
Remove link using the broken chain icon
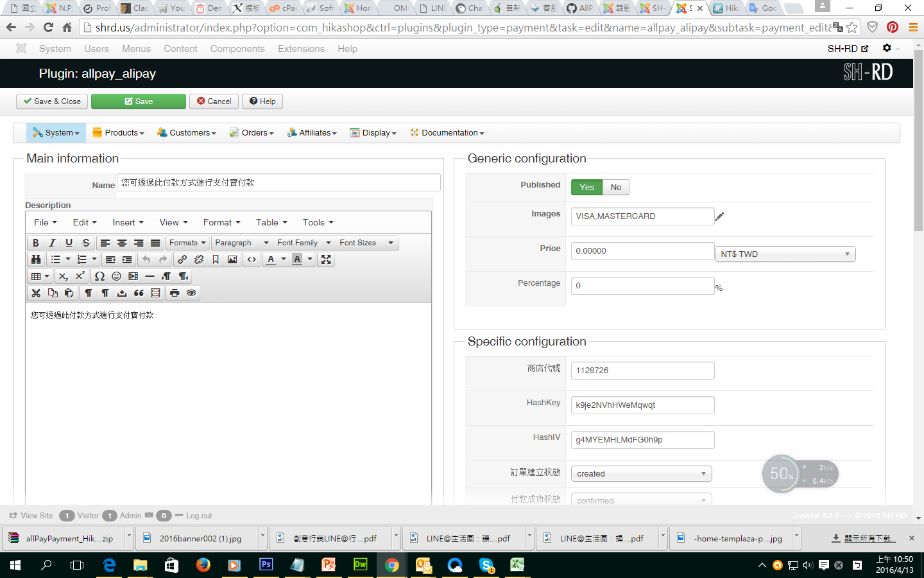pyautogui.click(x=199, y=259)
